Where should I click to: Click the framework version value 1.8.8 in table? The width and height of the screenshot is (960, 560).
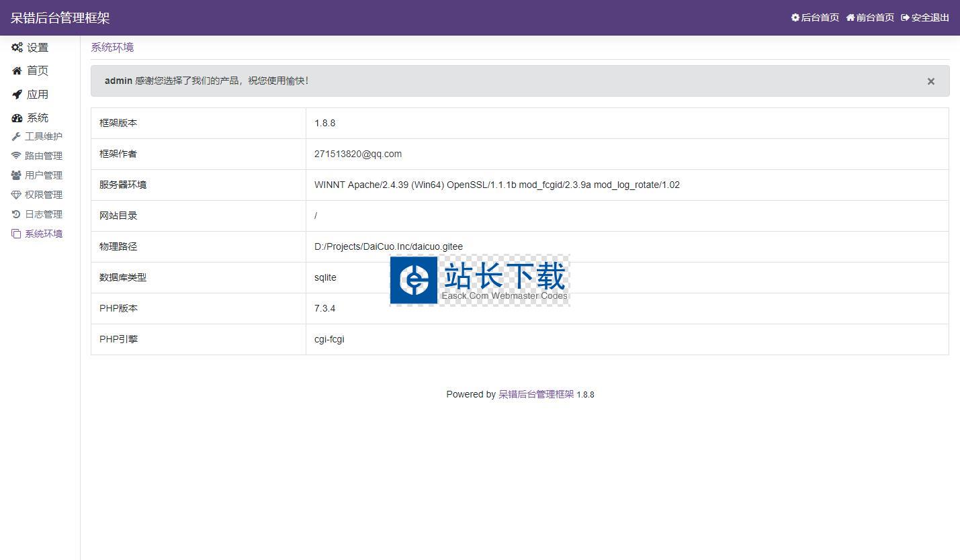click(325, 123)
